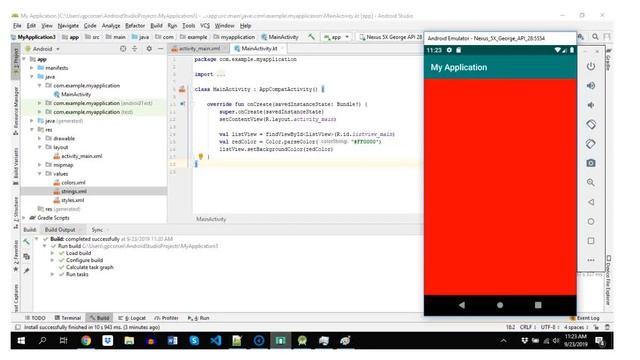Click the emulator rotate left icon
The width and height of the screenshot is (640, 360).
coord(591,124)
